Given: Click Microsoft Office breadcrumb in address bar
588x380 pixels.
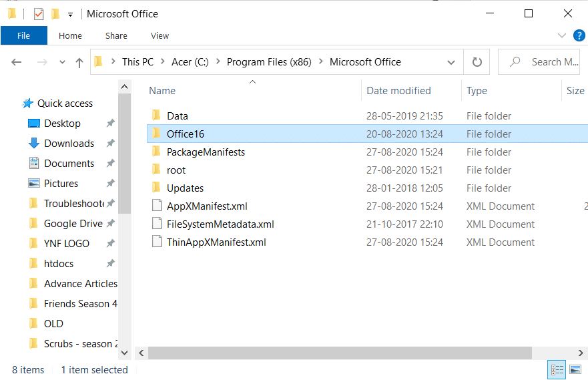Looking at the screenshot, I should [365, 62].
